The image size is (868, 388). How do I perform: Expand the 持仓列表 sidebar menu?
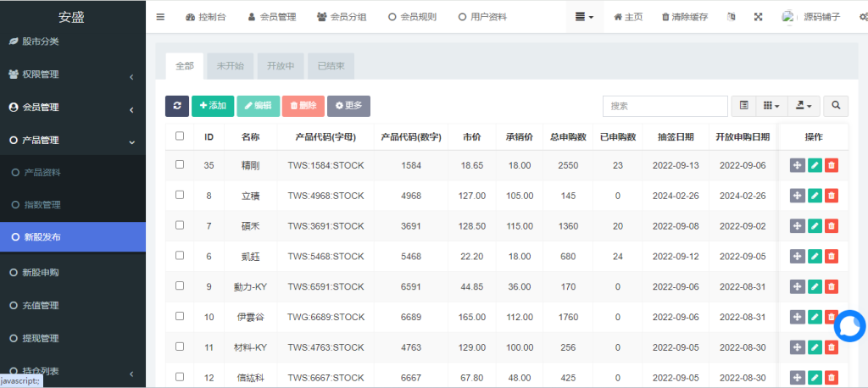coord(73,371)
